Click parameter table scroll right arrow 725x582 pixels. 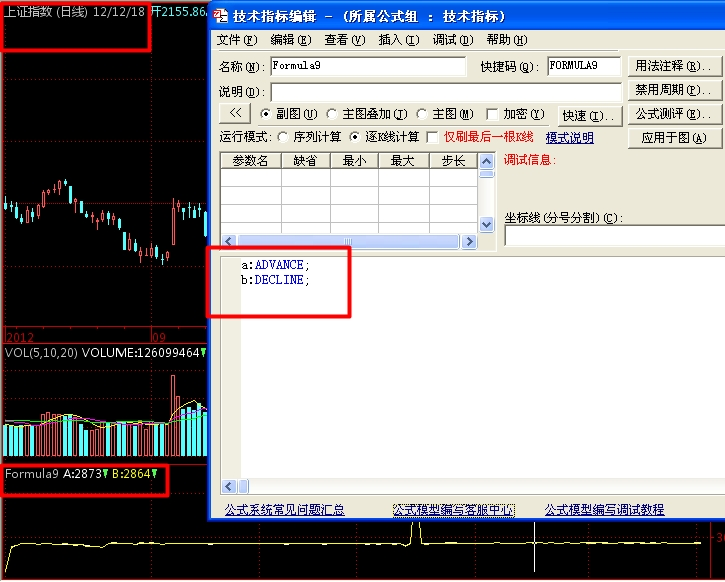click(469, 241)
